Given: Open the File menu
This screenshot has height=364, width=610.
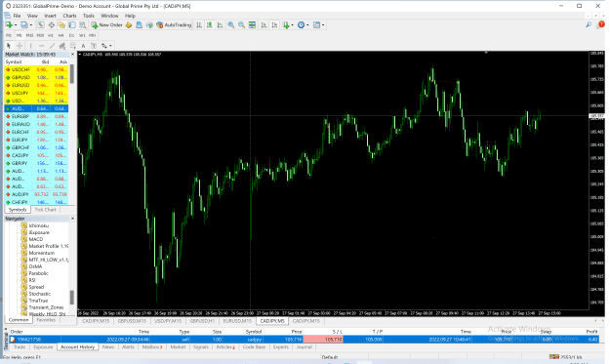Looking at the screenshot, I should pos(17,16).
